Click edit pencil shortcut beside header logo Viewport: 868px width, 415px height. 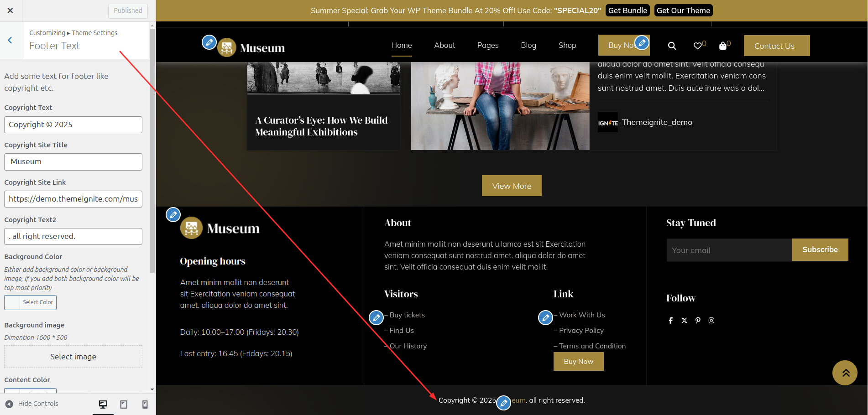click(209, 42)
